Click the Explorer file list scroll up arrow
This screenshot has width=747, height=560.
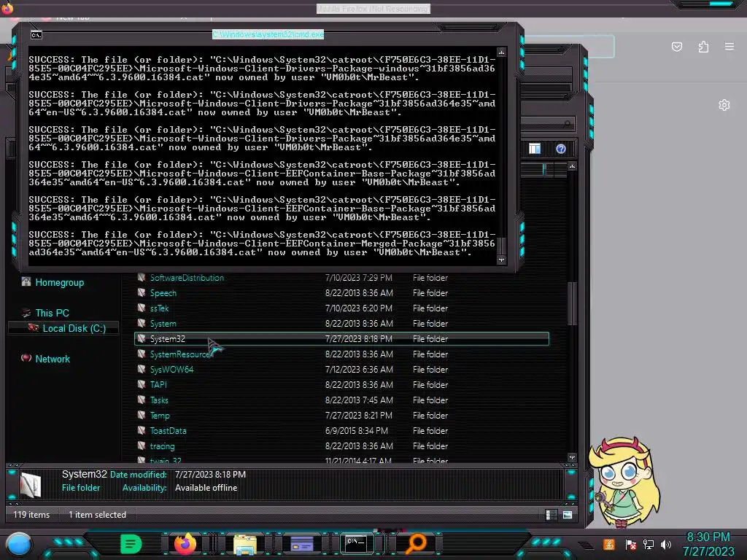(x=572, y=166)
